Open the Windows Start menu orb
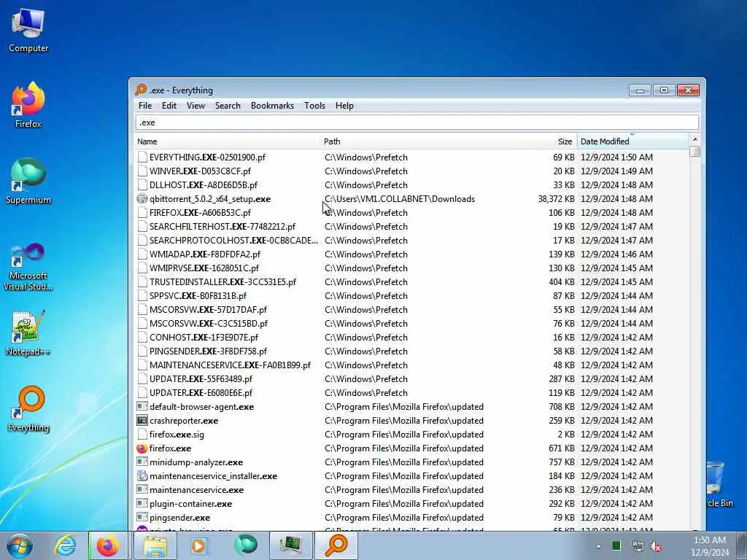This screenshot has width=747, height=560. click(x=20, y=545)
